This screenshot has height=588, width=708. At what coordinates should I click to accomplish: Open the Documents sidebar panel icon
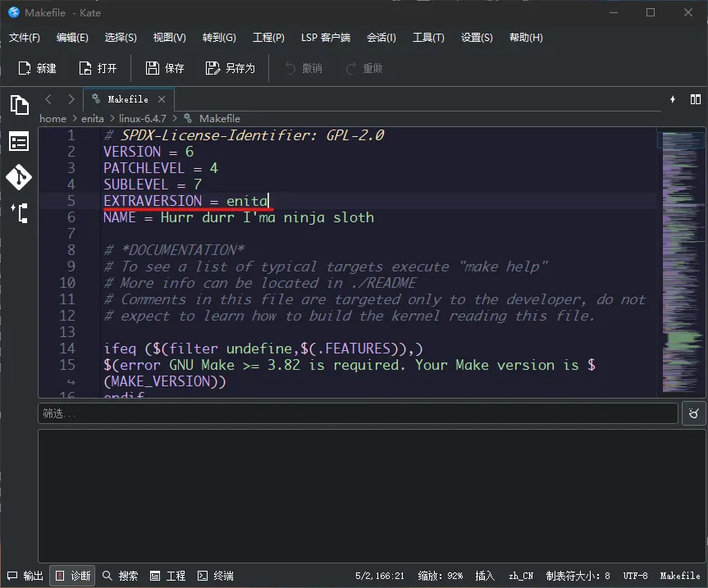(x=19, y=105)
